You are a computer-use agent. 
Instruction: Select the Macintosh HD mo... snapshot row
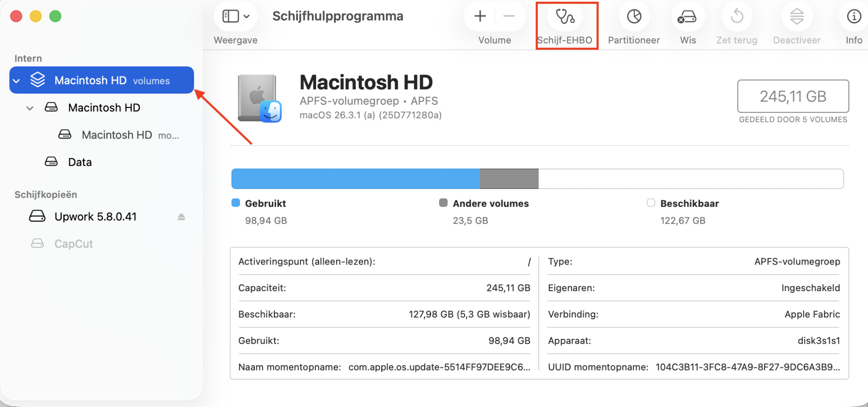click(102, 135)
